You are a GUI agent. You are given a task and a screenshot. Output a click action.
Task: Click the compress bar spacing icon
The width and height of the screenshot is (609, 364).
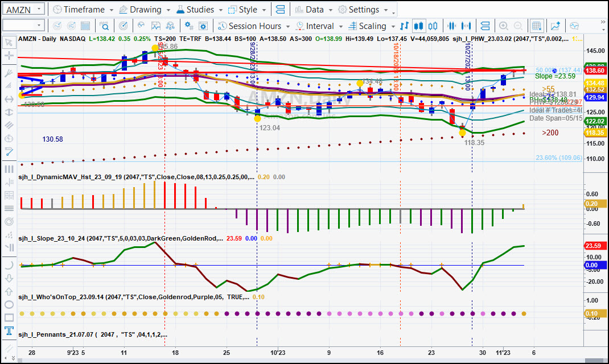pos(452,26)
